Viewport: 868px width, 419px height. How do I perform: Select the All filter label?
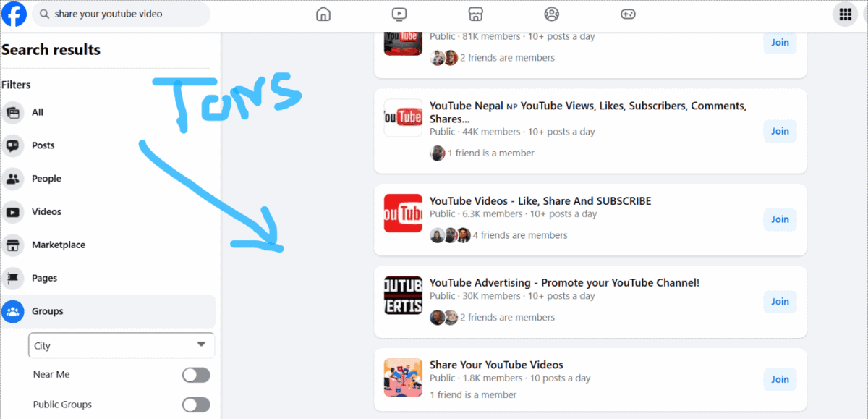click(x=38, y=112)
